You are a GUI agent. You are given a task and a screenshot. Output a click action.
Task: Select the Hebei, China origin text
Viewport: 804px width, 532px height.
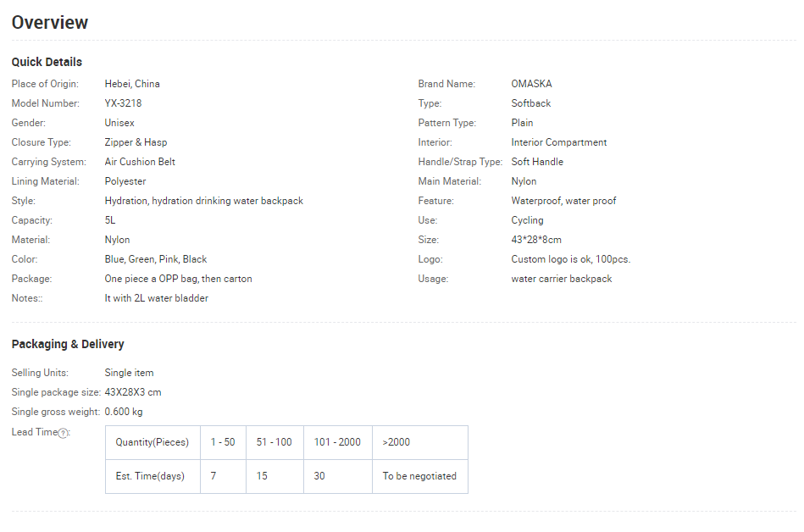click(132, 84)
